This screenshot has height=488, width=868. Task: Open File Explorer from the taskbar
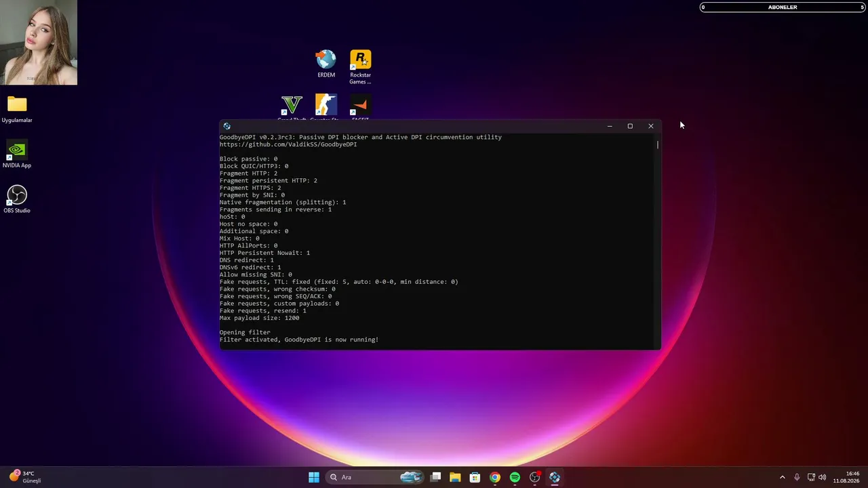[x=455, y=477]
